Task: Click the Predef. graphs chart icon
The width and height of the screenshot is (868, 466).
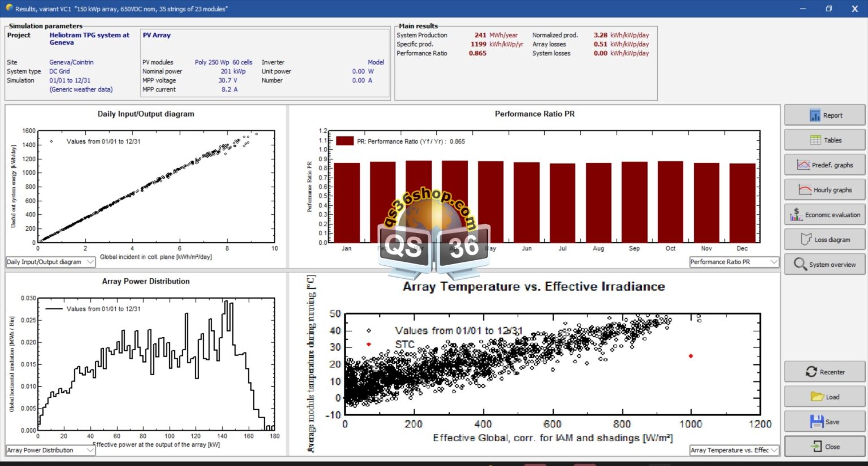Action: [x=804, y=165]
